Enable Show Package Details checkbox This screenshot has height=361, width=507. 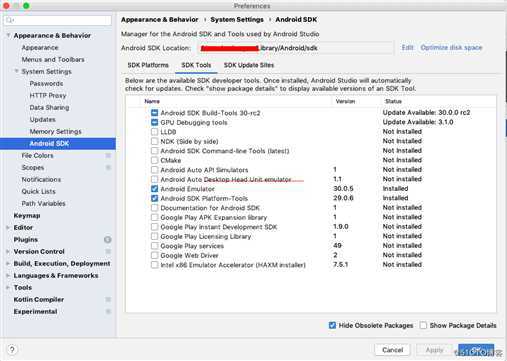pyautogui.click(x=423, y=325)
